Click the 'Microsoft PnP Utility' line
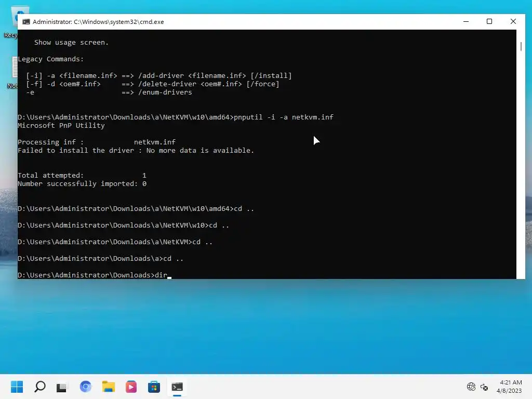 [61, 126]
